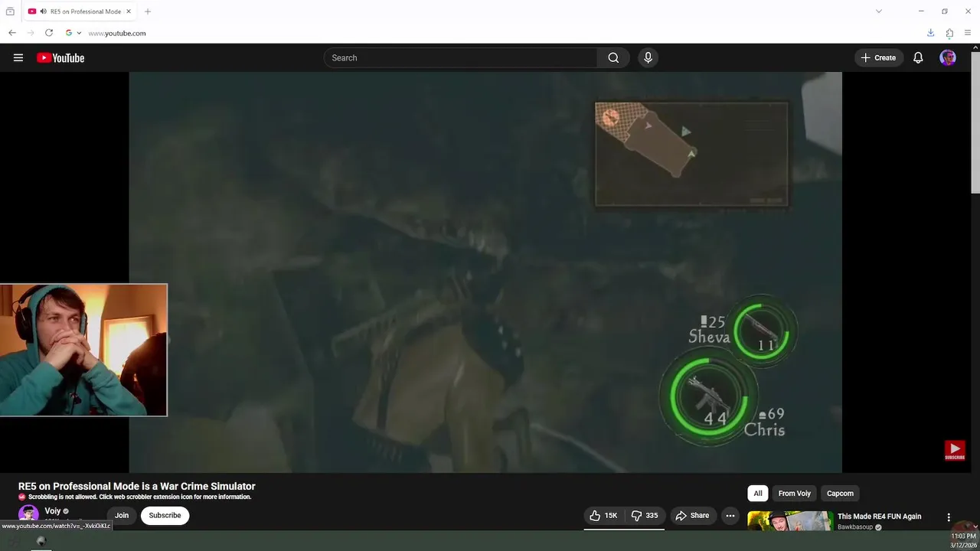980x551 pixels.
Task: Subscribe to the Voiy channel
Action: 165,515
